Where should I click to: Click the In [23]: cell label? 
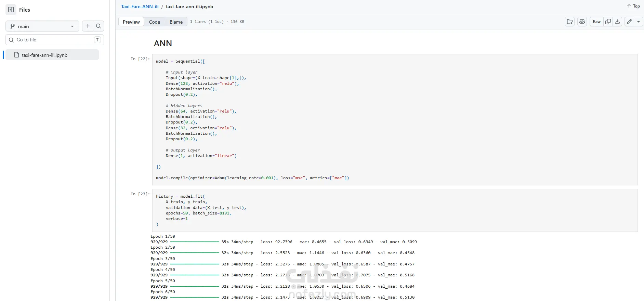140,194
